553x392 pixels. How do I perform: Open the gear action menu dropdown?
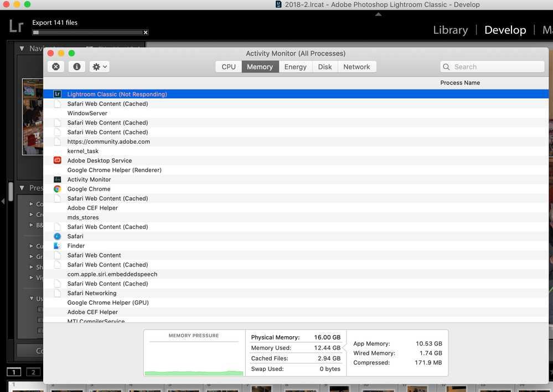coord(100,66)
